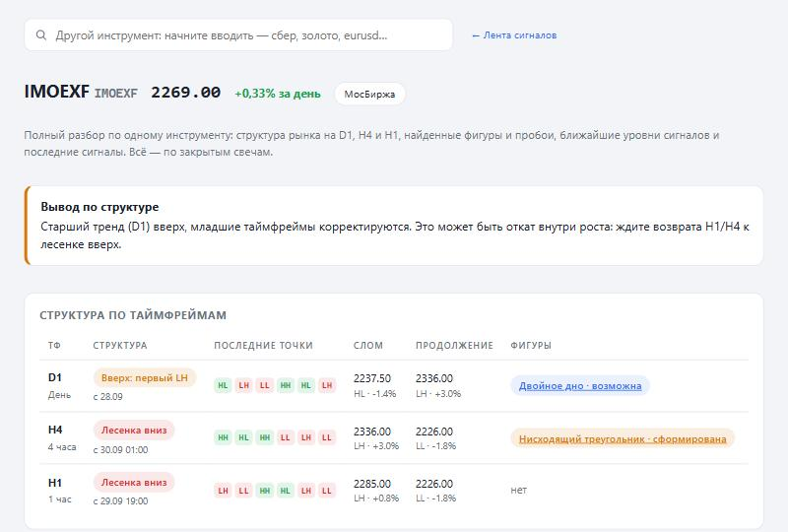Click the HH tag in D1 row
Screen dimensions: 788x532
286,385
